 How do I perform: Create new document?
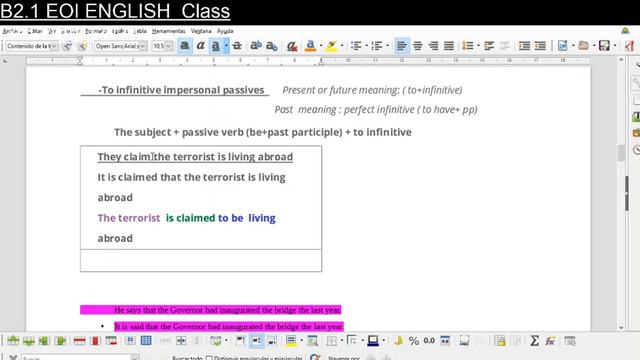pos(563,46)
